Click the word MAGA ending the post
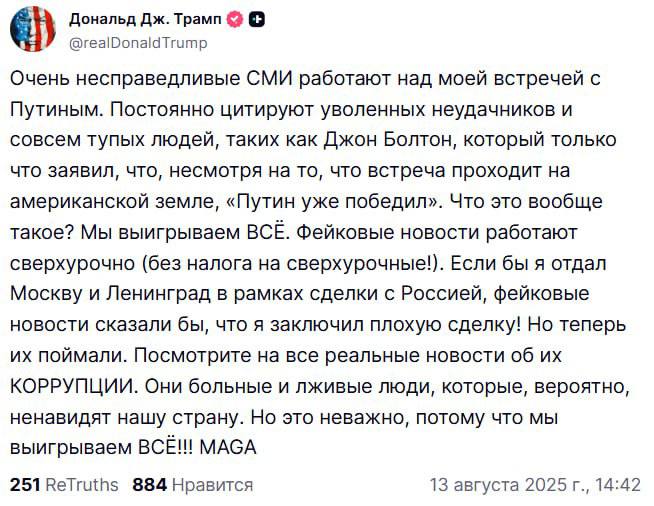 (x=228, y=448)
